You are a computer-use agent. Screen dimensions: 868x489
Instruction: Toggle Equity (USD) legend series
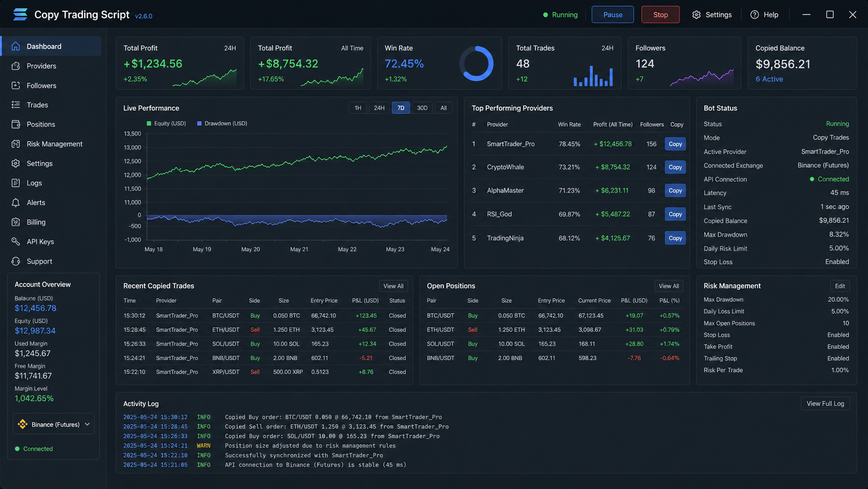coord(166,124)
